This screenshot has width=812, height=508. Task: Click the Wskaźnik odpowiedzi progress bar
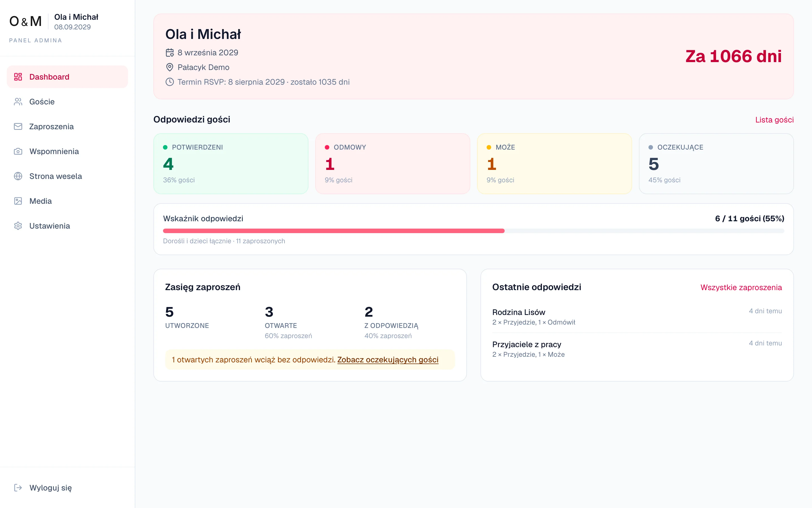tap(473, 231)
